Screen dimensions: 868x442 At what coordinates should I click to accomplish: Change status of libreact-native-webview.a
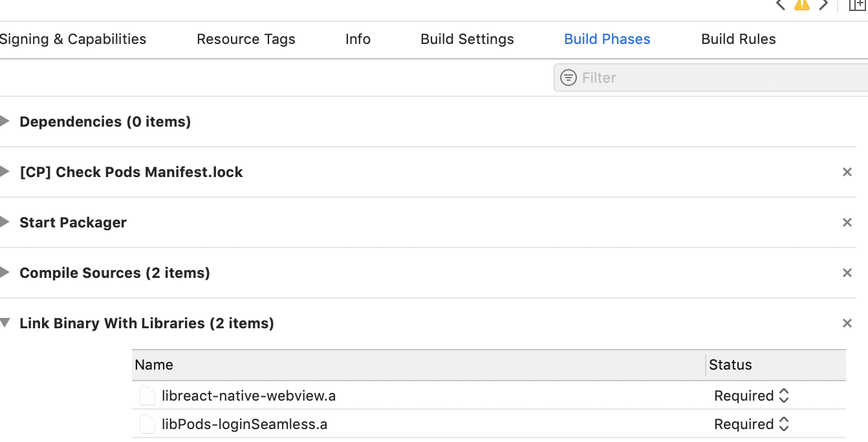point(752,396)
